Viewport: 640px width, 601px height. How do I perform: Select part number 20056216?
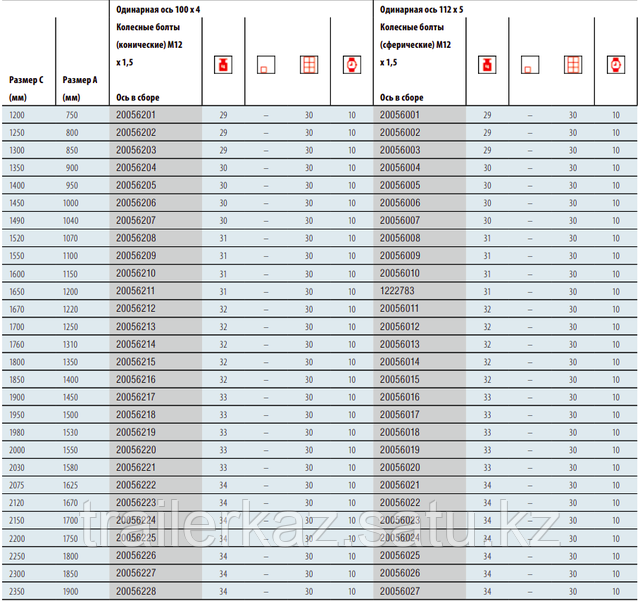tap(136, 379)
